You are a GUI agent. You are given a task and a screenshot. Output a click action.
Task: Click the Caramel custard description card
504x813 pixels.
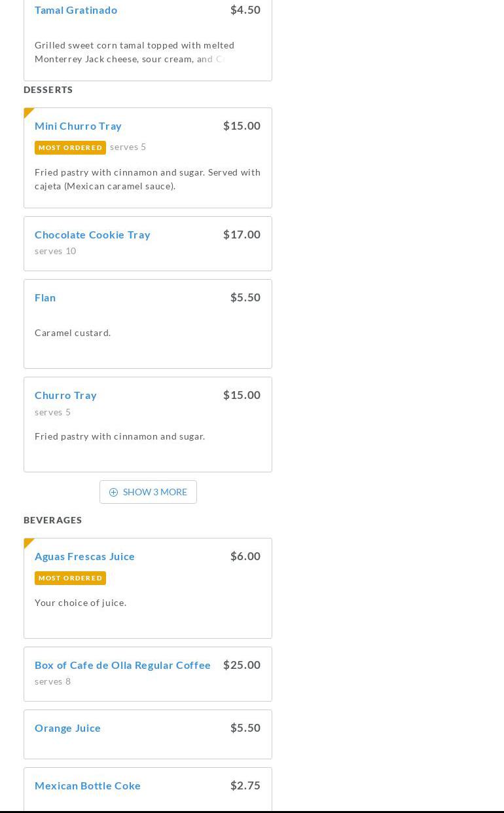pyautogui.click(x=73, y=333)
